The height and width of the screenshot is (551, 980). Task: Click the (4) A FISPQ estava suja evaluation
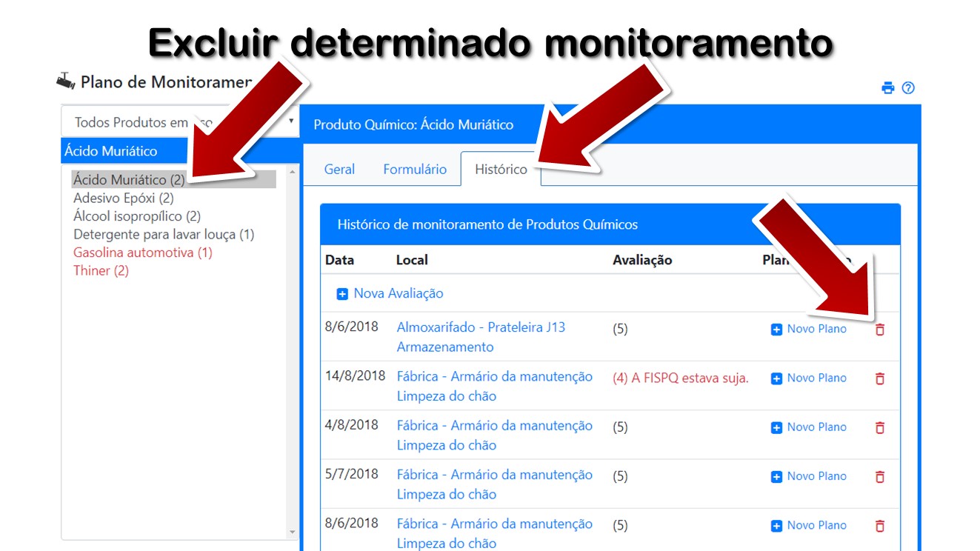pos(681,378)
